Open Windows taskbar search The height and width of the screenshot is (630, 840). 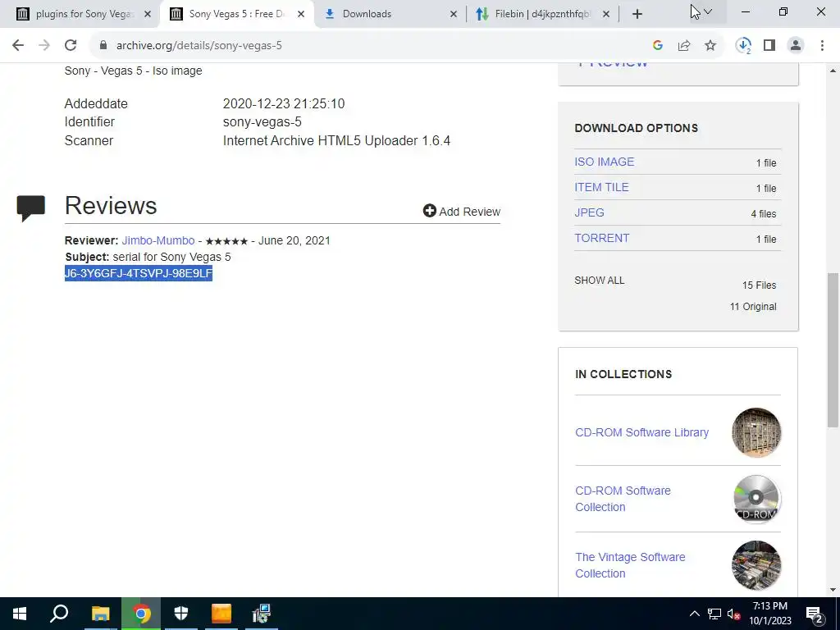(x=59, y=614)
